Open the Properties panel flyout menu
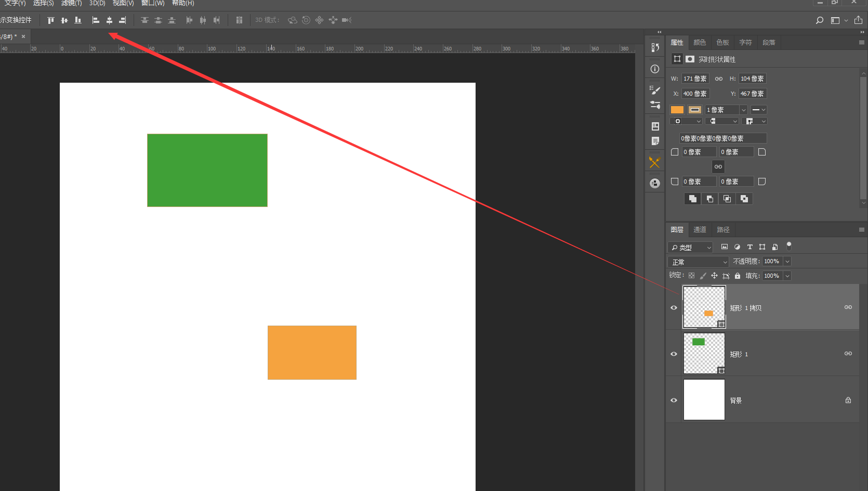 tap(861, 43)
